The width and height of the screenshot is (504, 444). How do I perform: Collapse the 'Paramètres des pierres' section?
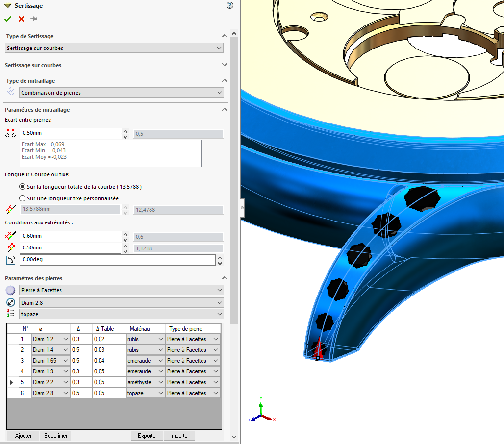pos(225,278)
